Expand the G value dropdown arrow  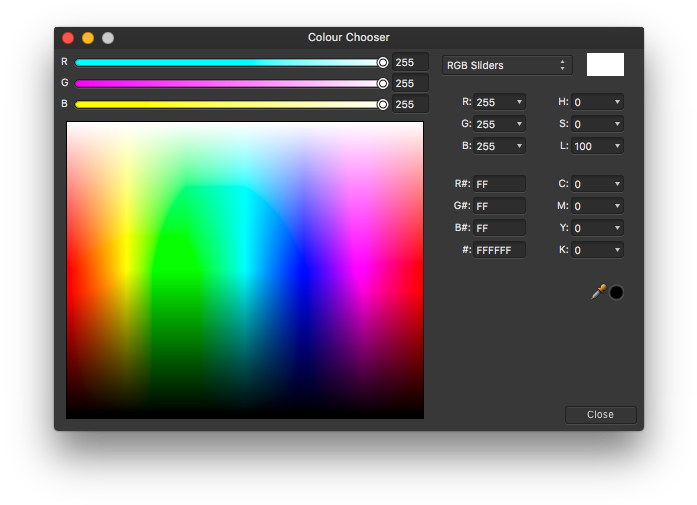519,124
